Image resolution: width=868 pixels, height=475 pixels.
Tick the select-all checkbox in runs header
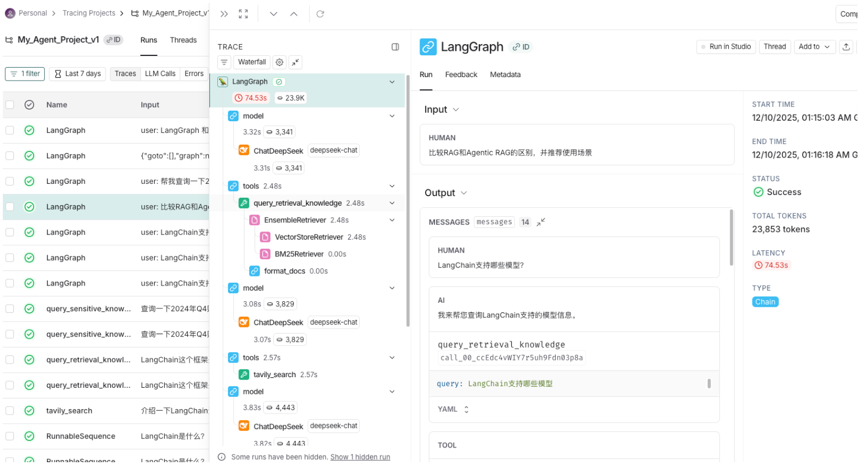click(10, 104)
